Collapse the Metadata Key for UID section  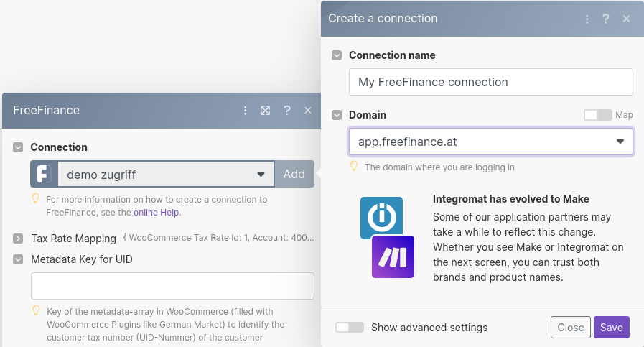pos(18,259)
